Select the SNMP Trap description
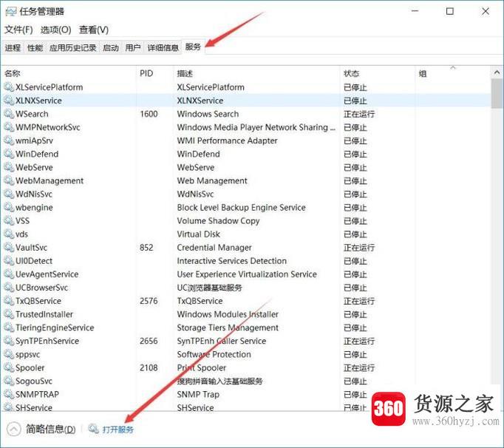 (198, 394)
